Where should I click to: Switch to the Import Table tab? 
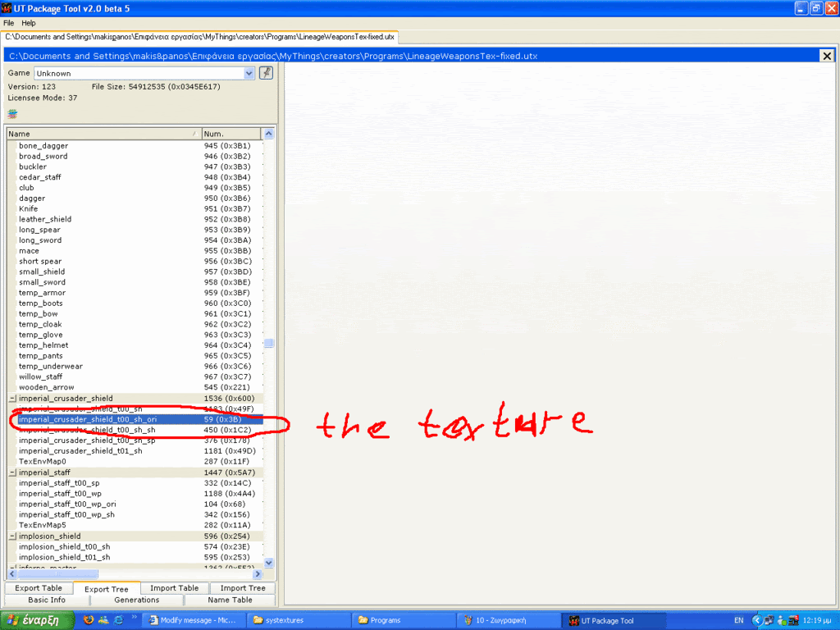pos(175,588)
